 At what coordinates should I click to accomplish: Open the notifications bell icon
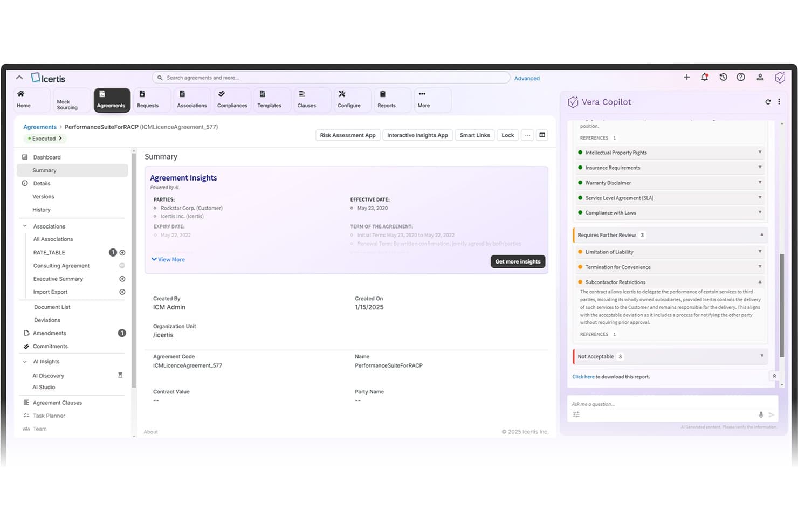705,77
